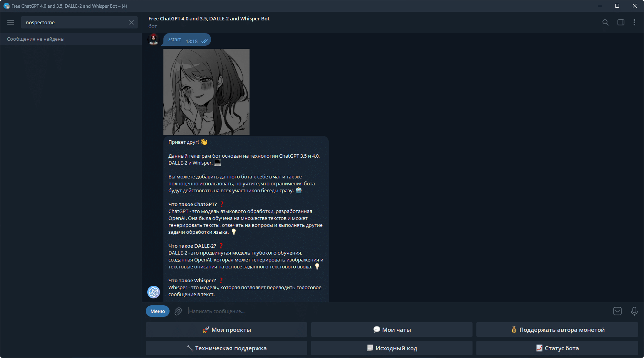Screen dimensions: 644x358
Task: Clear the nospectome search text
Action: 131,22
